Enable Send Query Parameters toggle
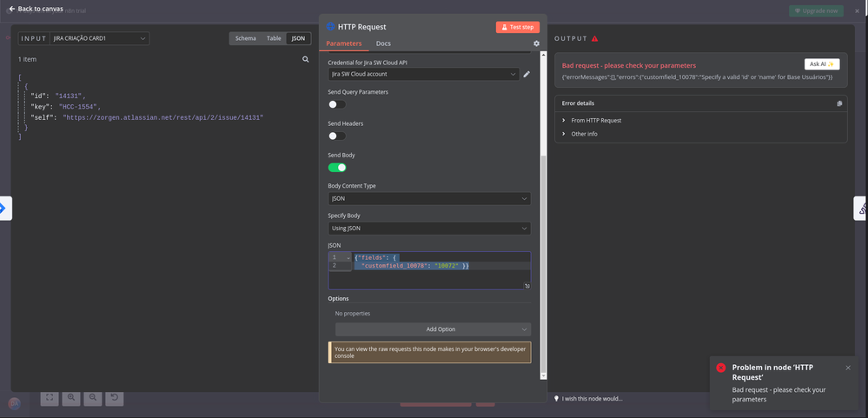Viewport: 868px width, 418px height. click(336, 104)
